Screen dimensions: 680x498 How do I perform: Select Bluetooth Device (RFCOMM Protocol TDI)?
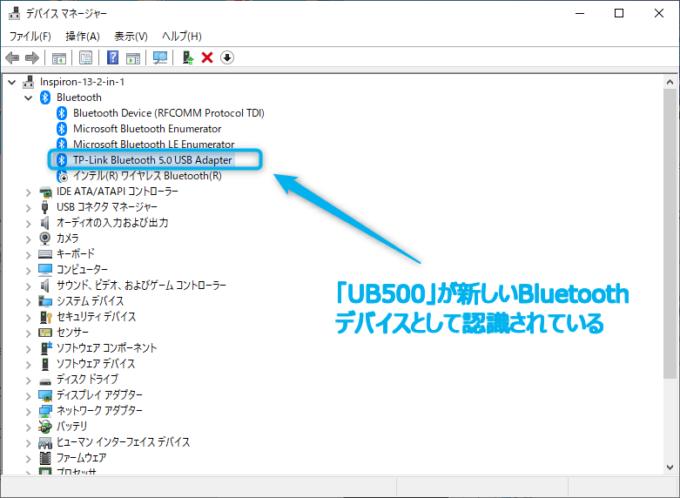pos(169,113)
